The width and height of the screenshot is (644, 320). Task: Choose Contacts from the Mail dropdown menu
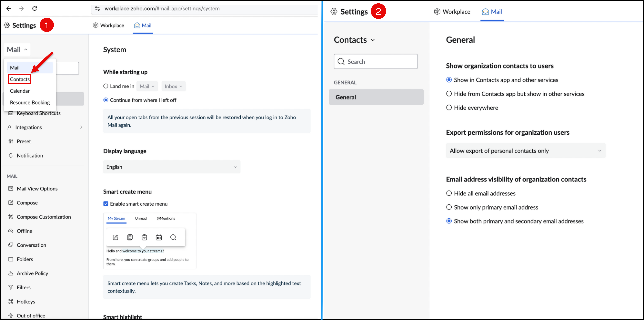point(20,79)
